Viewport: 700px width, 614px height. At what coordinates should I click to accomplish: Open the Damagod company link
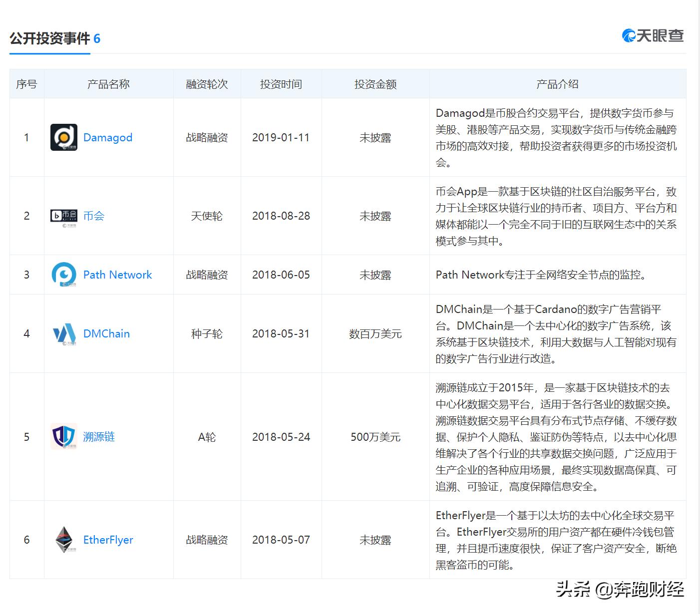(108, 138)
